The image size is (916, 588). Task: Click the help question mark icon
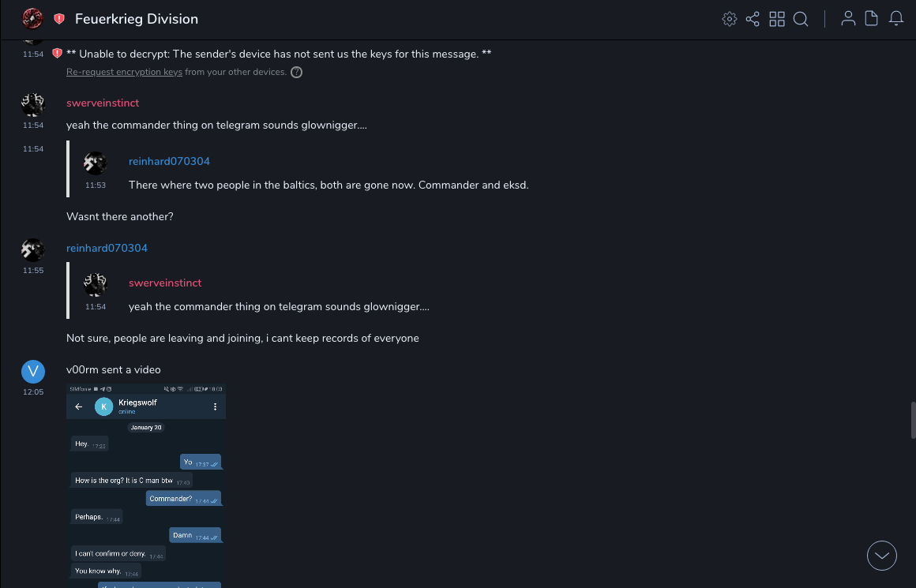coord(297,73)
